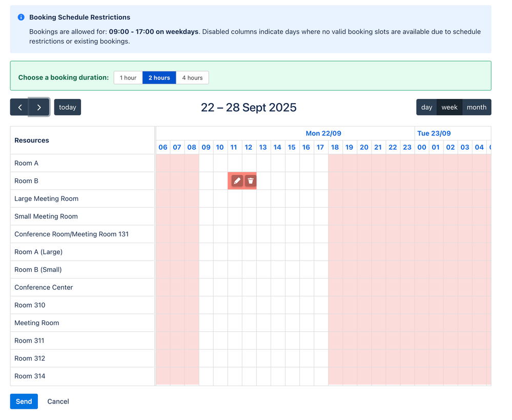Viewport: 512px width, 420px height.
Task: Jump to today in the calendar
Action: [67, 107]
